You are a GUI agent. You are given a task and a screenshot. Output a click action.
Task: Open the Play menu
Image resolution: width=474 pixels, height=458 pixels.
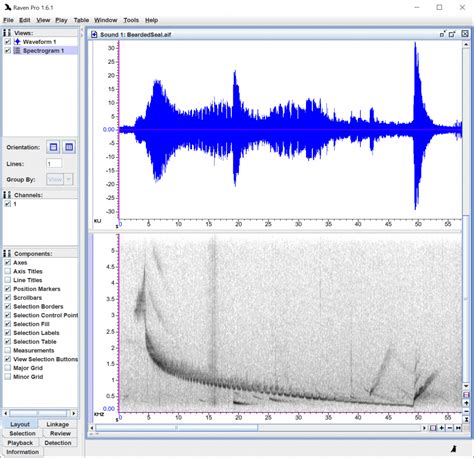coord(61,20)
